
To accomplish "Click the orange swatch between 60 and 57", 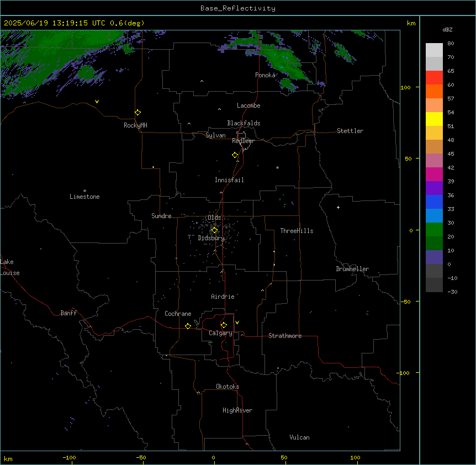I will (434, 91).
